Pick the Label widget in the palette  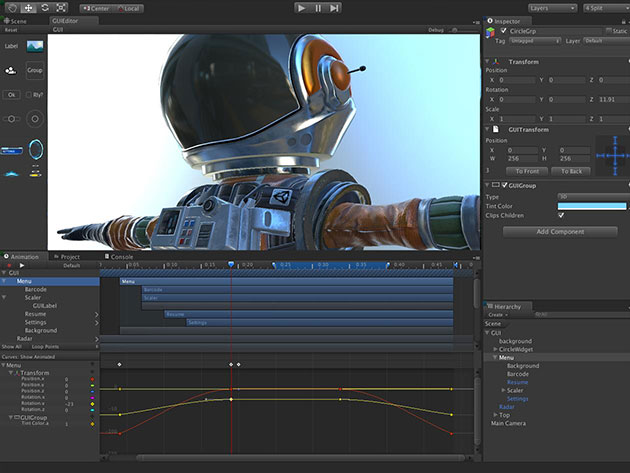11,46
